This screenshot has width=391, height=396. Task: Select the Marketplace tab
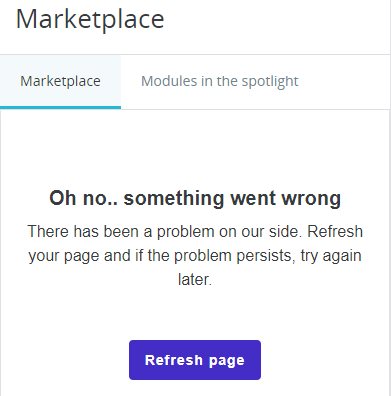click(60, 82)
